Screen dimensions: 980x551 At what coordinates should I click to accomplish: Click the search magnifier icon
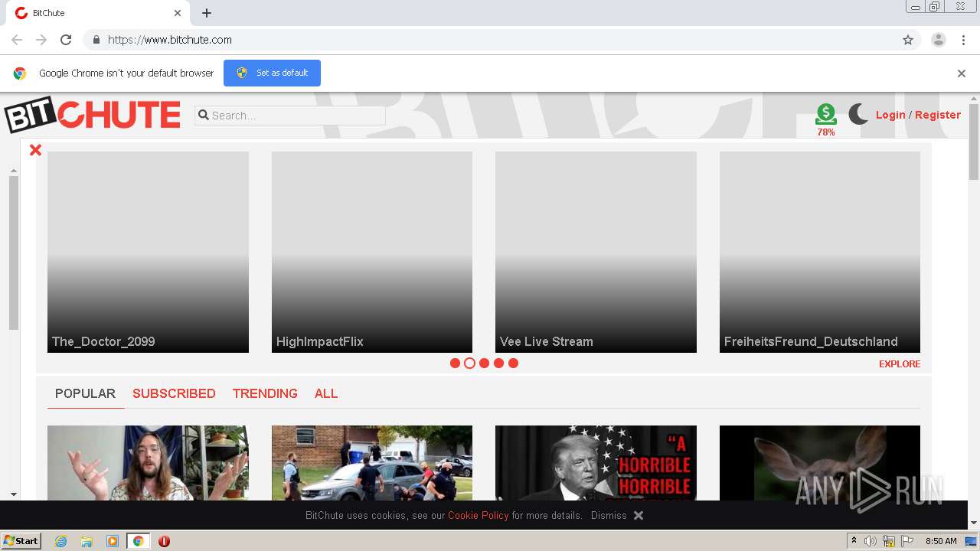pyautogui.click(x=204, y=115)
